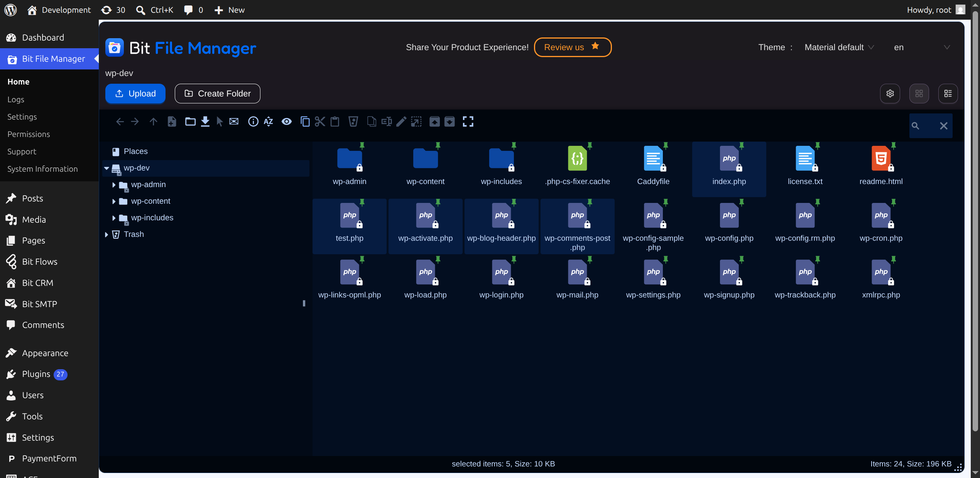Expand the wp-includes tree folder
Viewport: 980px width, 478px height.
pyautogui.click(x=114, y=218)
